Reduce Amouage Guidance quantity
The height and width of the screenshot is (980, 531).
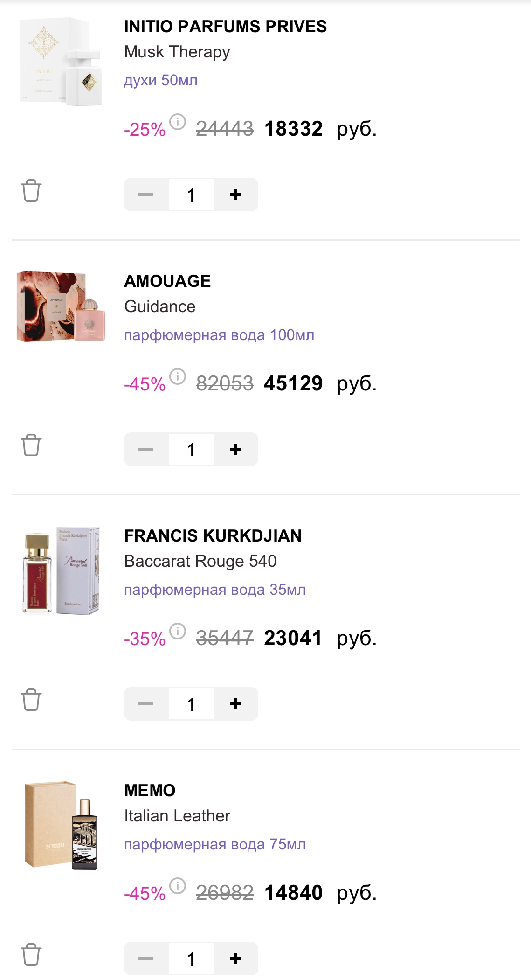click(146, 449)
